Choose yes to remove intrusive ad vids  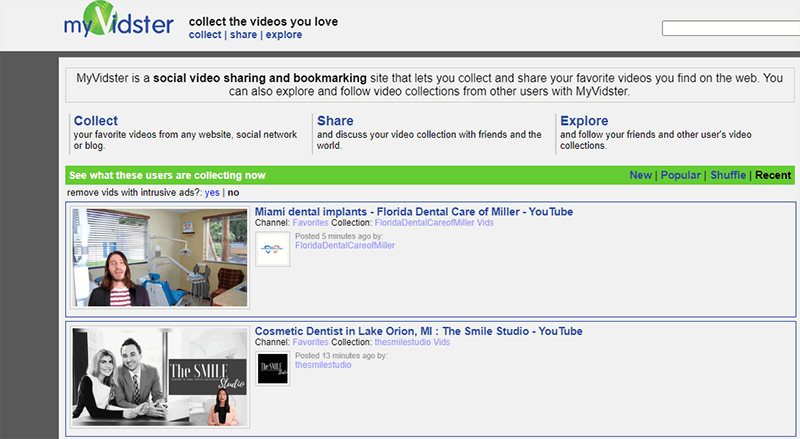(212, 192)
